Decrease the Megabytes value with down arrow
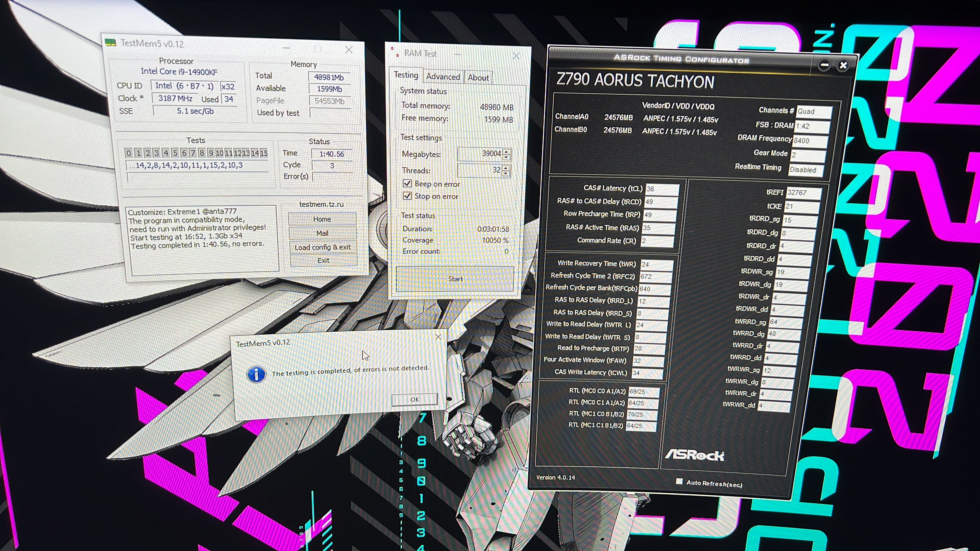The height and width of the screenshot is (551, 980). (506, 157)
